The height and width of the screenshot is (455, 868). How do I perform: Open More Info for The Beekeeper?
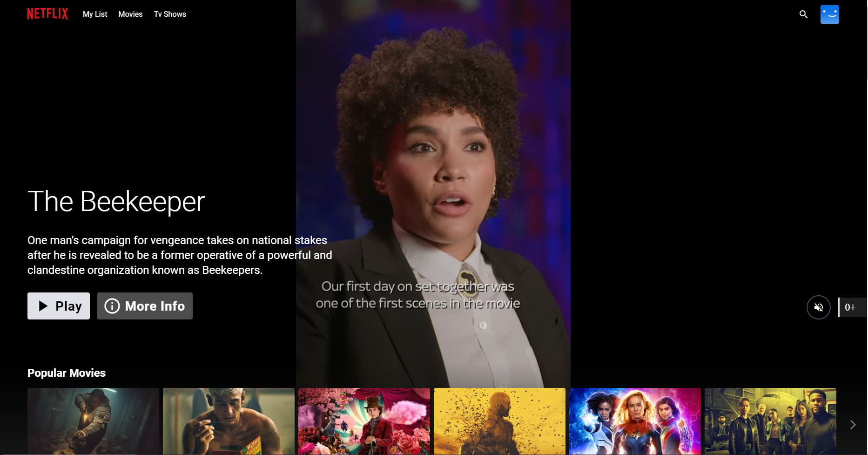pyautogui.click(x=145, y=306)
